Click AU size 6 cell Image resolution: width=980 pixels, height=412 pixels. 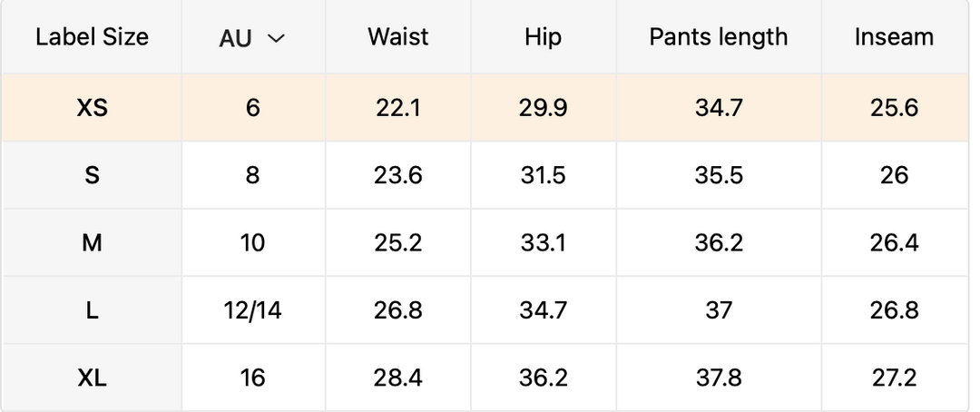[252, 108]
